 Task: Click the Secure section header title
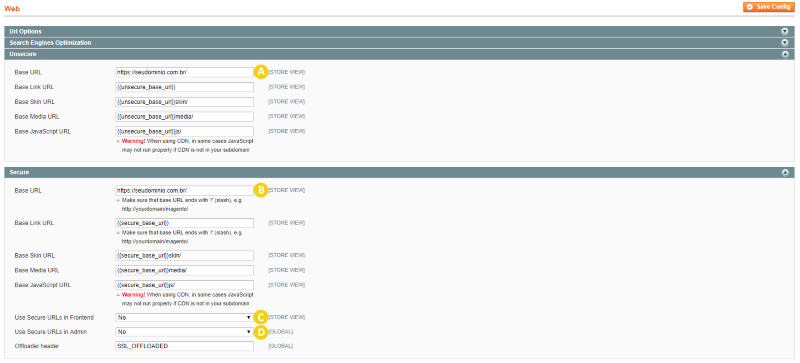(18, 173)
